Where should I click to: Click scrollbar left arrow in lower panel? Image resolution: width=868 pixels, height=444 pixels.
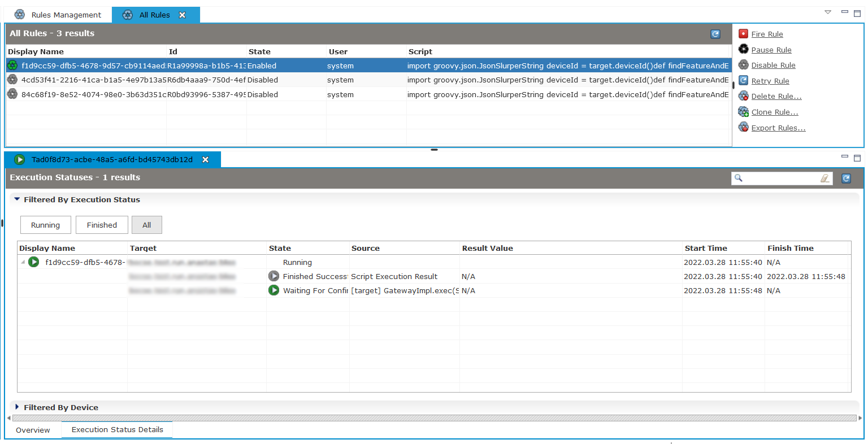pos(8,418)
